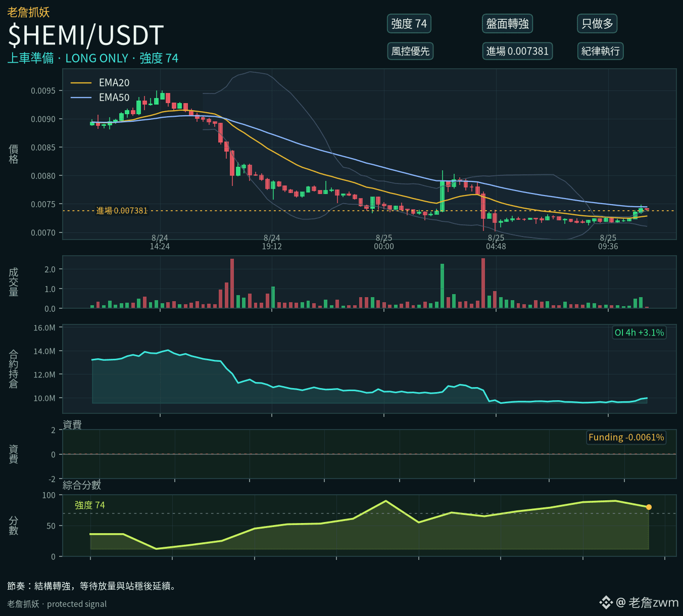The width and height of the screenshot is (683, 616).
Task: Click the 10.0M open interest tick
Action: point(44,398)
